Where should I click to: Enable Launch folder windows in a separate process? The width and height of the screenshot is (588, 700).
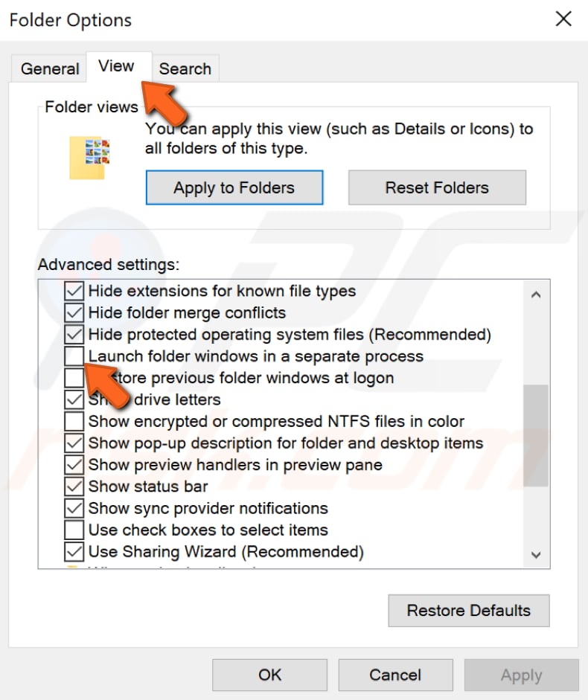[x=73, y=356]
